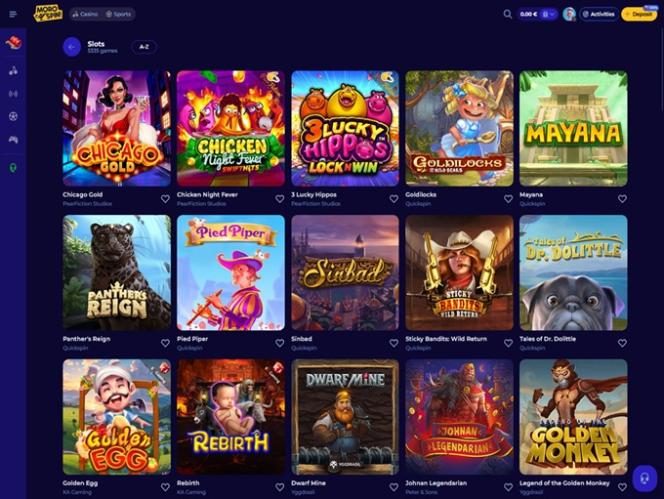This screenshot has width=664, height=499.
Task: Expand the balance currency dropdown
Action: (548, 14)
